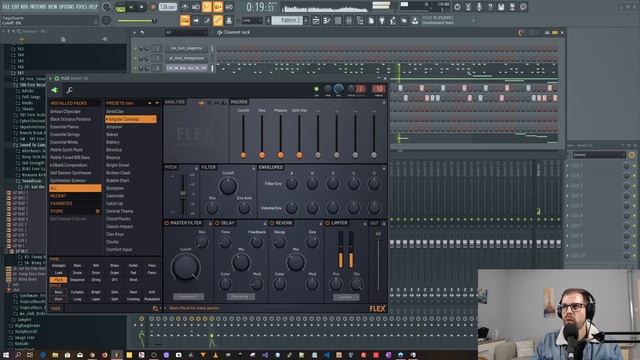
Task: Adjust the Cutoff macro slider
Action: tap(243, 136)
